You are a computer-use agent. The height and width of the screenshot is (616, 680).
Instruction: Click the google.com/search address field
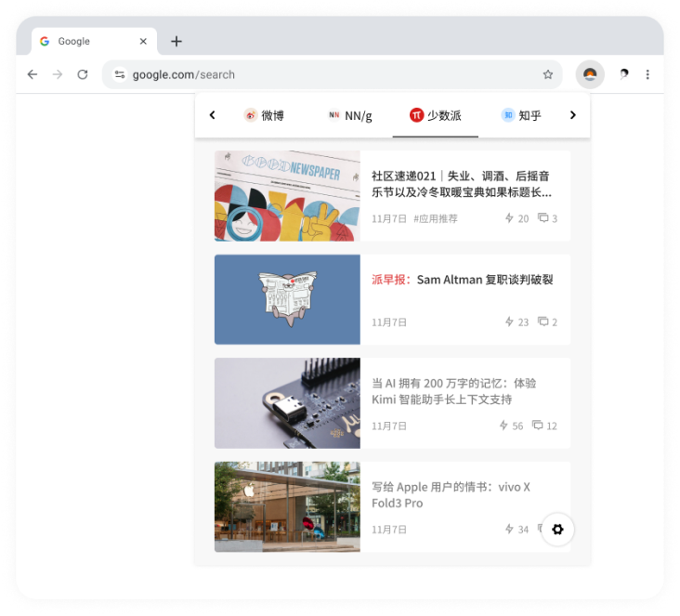tap(332, 74)
